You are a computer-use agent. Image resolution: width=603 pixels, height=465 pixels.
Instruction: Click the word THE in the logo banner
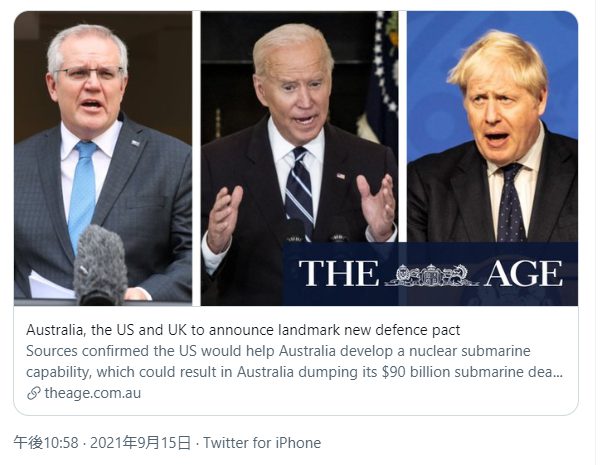tap(338, 273)
